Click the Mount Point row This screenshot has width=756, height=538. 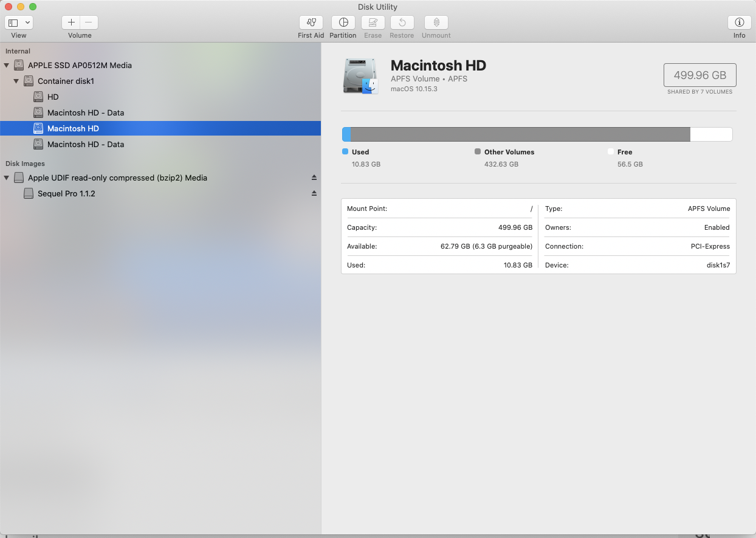tap(440, 209)
